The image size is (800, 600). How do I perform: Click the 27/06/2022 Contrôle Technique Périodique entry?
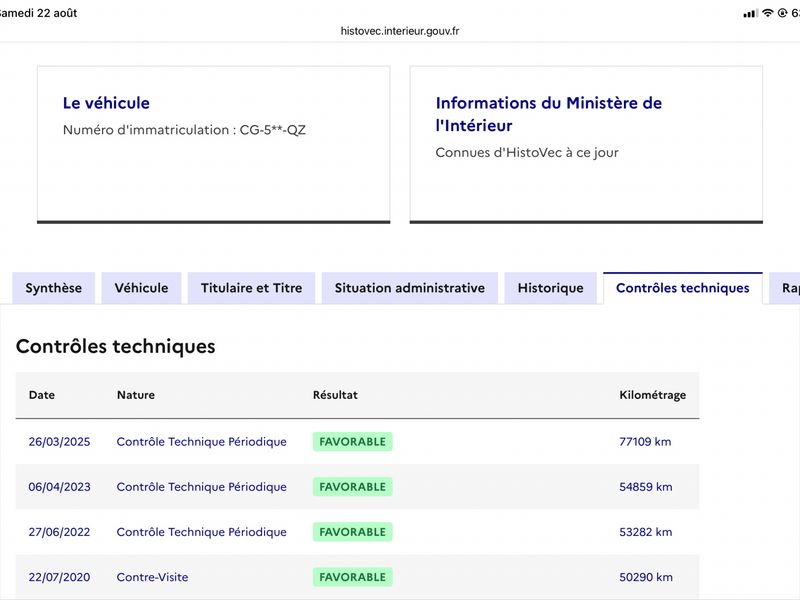pos(202,532)
